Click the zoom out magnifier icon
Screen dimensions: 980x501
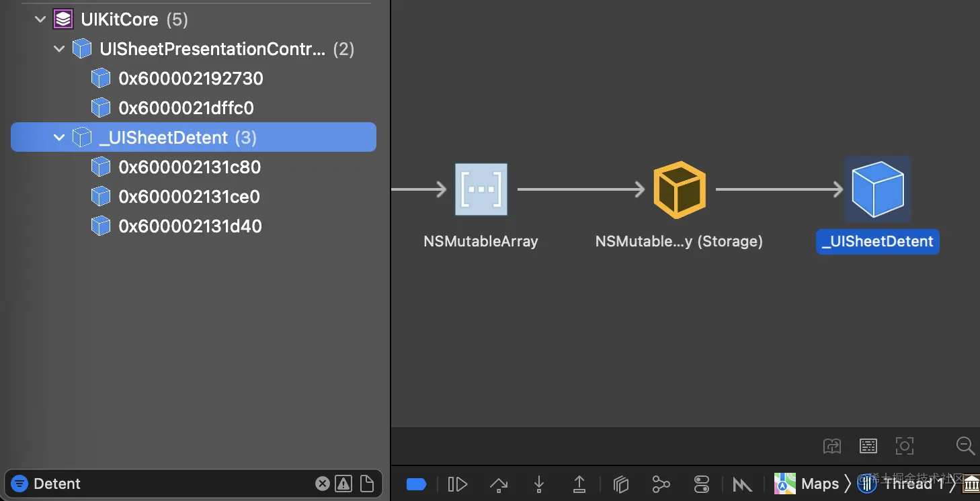[966, 446]
